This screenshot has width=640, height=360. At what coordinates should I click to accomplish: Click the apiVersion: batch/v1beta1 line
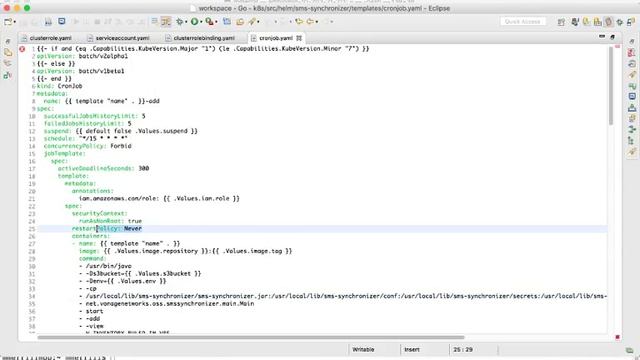80,71
